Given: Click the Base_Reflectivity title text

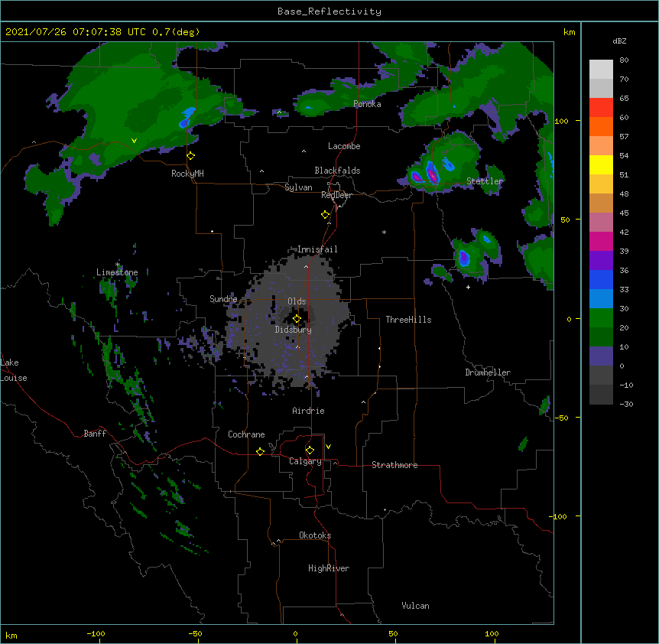Looking at the screenshot, I should tap(329, 11).
